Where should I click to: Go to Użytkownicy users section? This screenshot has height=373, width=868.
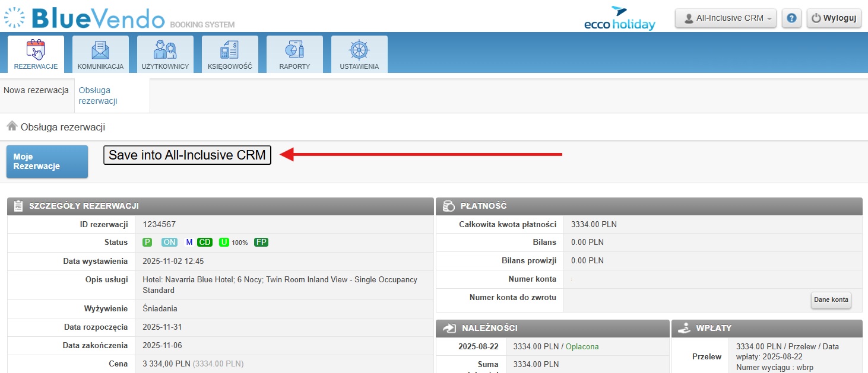tap(165, 54)
